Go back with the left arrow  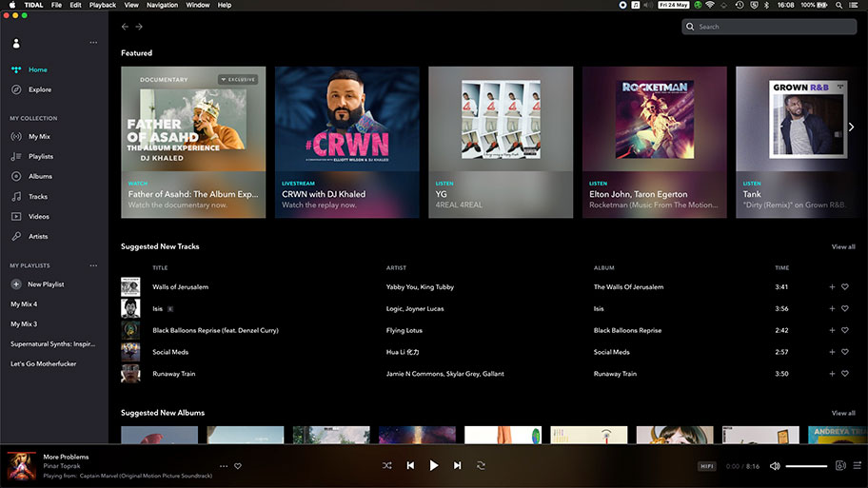[125, 27]
